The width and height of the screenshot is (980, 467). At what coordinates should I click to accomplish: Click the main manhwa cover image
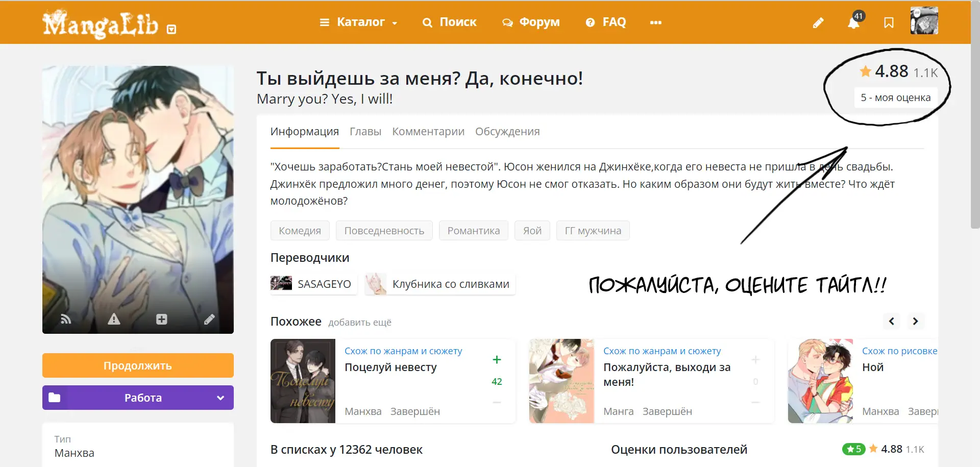138,200
